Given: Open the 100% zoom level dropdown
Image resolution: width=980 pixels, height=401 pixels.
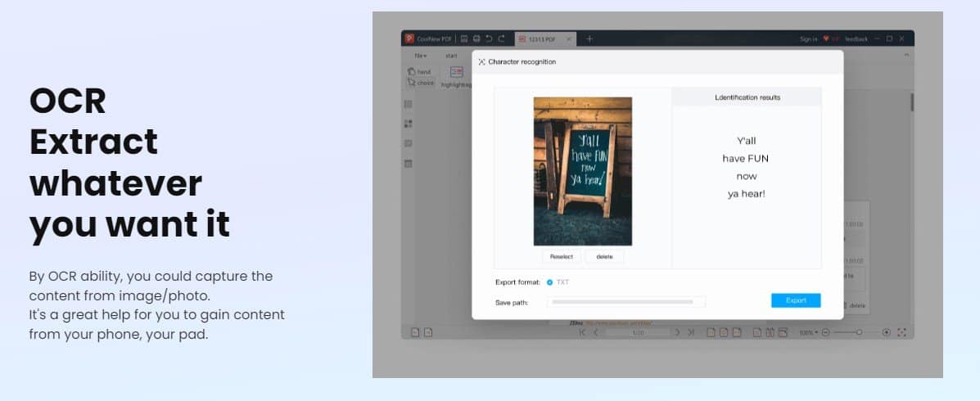Looking at the screenshot, I should (808, 332).
